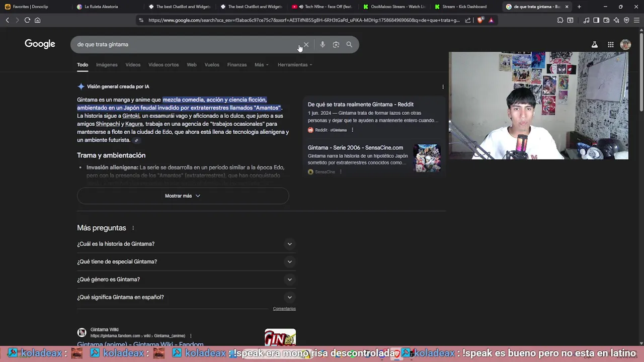The height and width of the screenshot is (362, 644).
Task: Switch to the Videos cortos tab
Action: [x=164, y=64]
